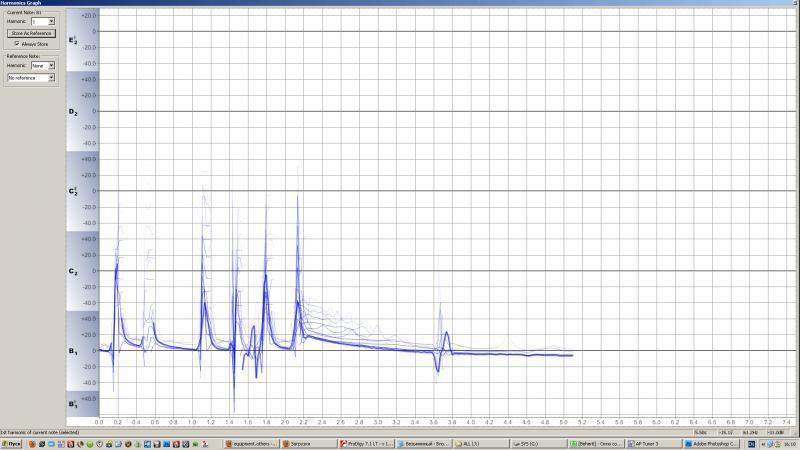Click the first quick launch icon beside Start
Screen dimensions: 800x450
[x=32, y=442]
